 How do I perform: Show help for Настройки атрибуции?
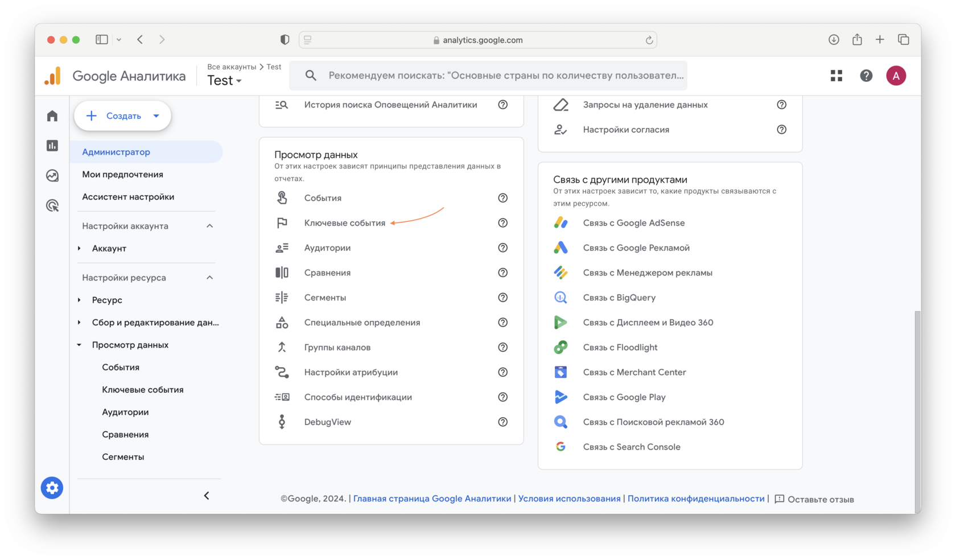click(x=502, y=372)
